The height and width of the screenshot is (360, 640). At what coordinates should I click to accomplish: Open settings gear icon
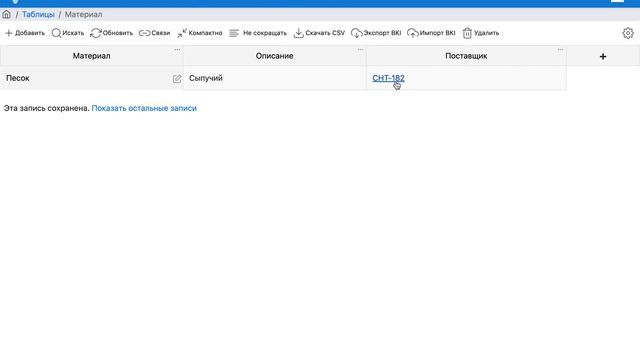pos(628,33)
